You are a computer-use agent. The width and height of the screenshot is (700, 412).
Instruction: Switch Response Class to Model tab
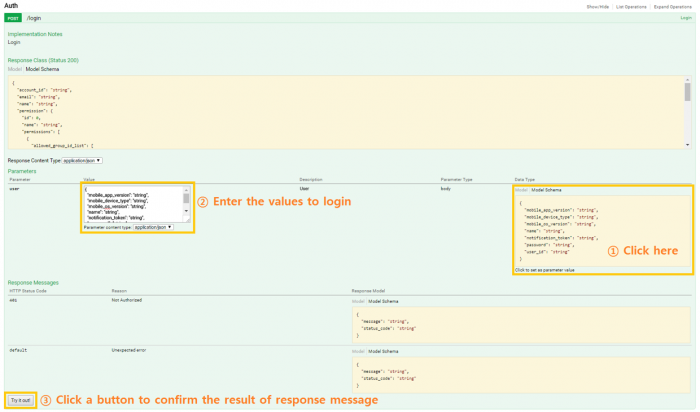tap(14, 69)
